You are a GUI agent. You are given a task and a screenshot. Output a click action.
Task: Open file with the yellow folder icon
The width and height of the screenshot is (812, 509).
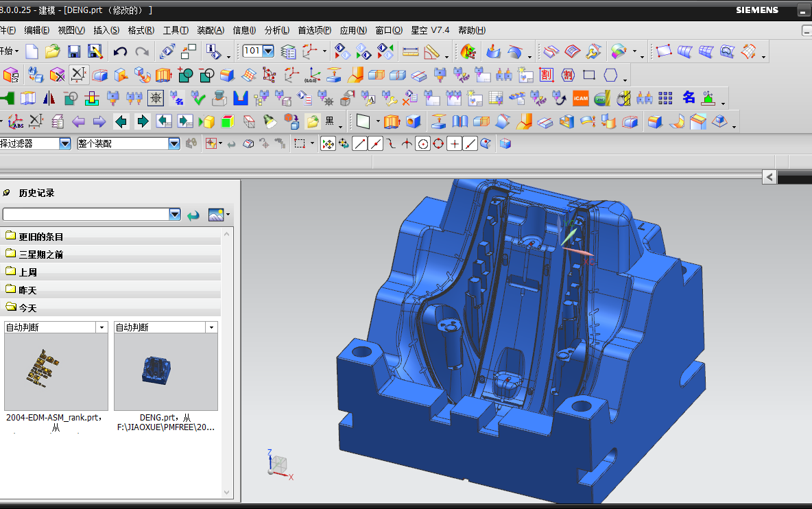click(x=52, y=51)
